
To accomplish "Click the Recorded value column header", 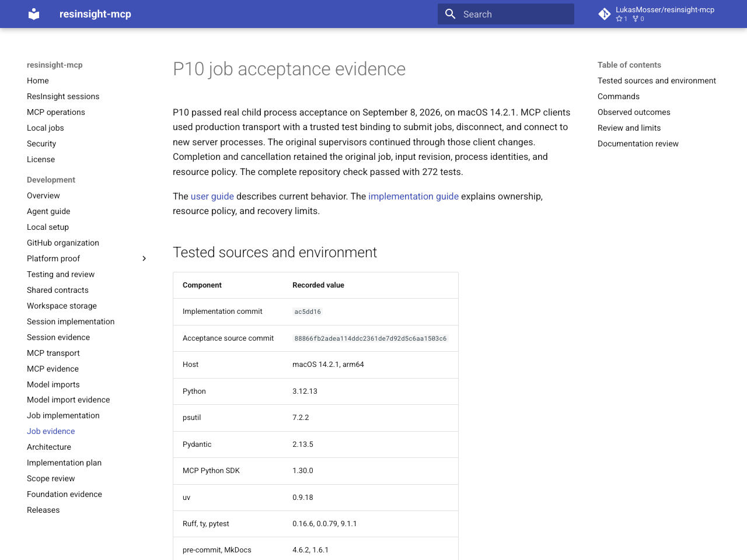I will point(318,285).
